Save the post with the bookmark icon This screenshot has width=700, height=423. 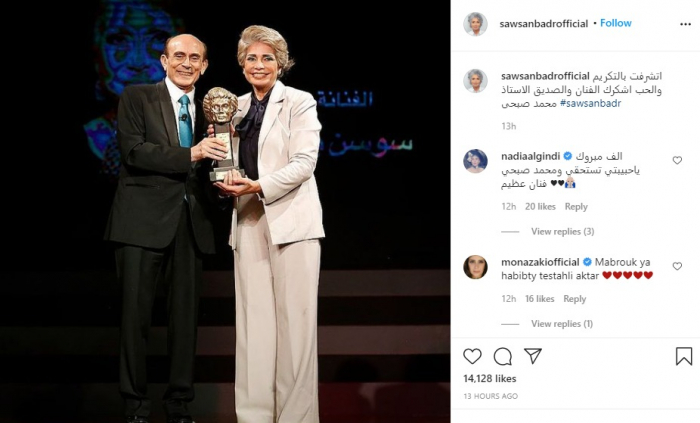click(683, 357)
